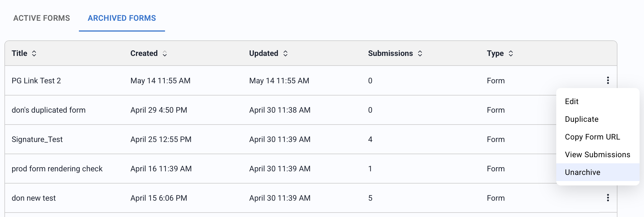
Task: Choose Edit from the context menu
Action: (572, 101)
